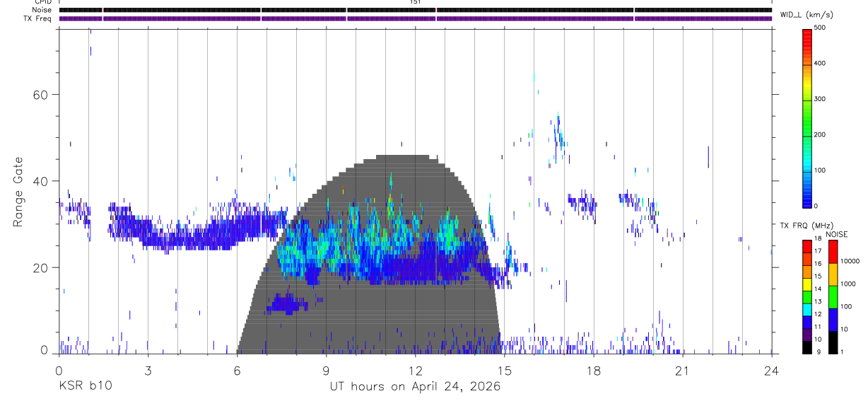This screenshot has width=868, height=401.
Task: Click the 24 hour tick on UT axis
Action: tap(772, 370)
